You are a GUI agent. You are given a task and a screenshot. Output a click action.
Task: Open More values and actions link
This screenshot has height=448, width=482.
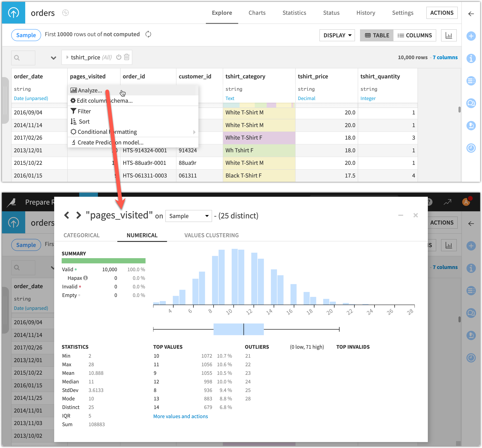pyautogui.click(x=180, y=416)
